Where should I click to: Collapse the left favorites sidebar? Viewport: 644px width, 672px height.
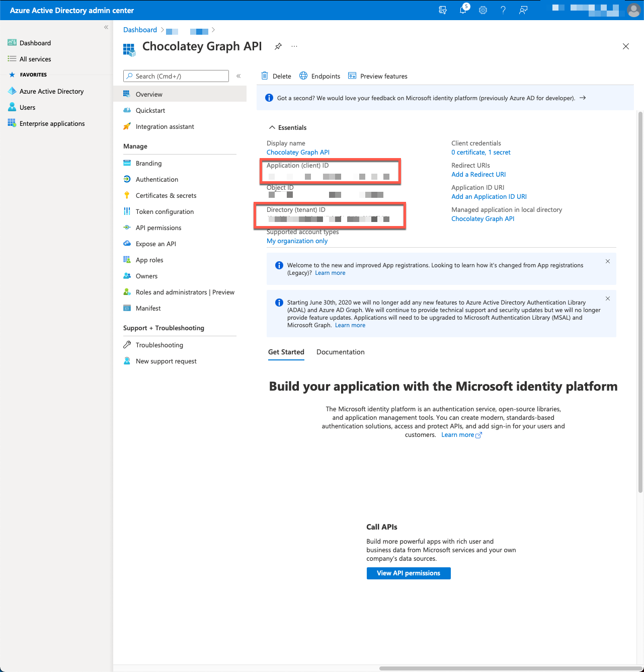click(x=106, y=27)
